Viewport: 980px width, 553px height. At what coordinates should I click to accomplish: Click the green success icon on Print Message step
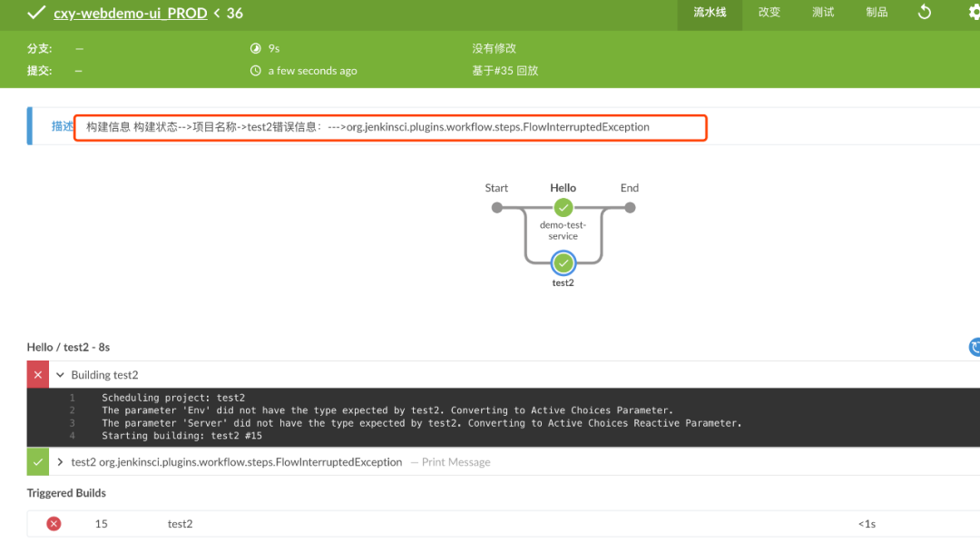point(38,462)
